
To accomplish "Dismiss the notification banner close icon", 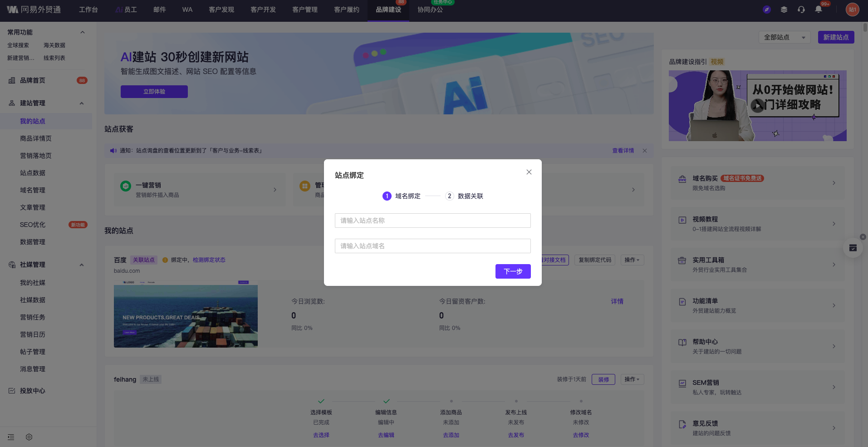I will point(645,151).
